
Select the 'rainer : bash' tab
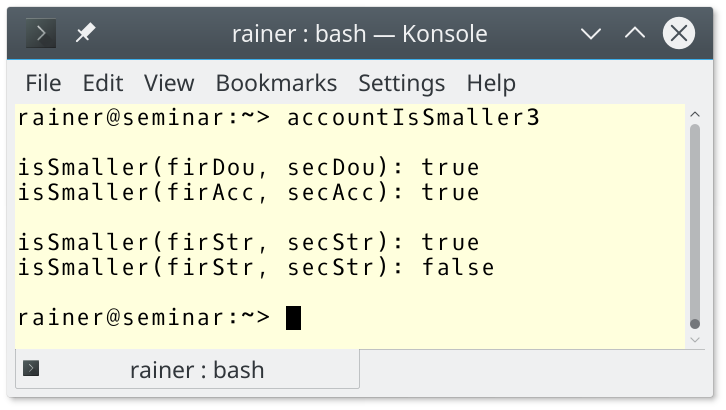coord(188,369)
